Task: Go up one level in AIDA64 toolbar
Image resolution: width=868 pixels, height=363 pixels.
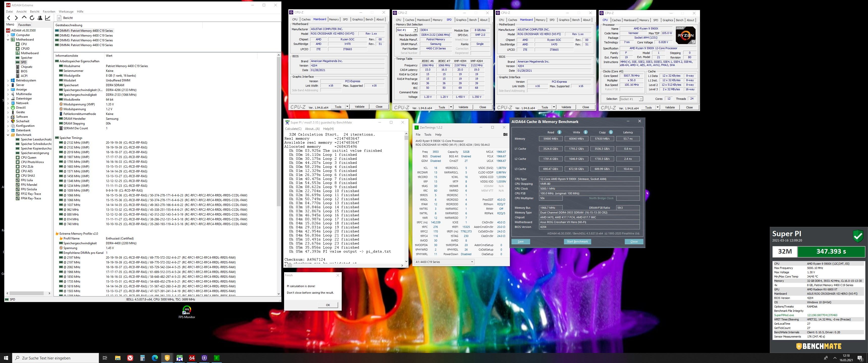Action: 24,18
